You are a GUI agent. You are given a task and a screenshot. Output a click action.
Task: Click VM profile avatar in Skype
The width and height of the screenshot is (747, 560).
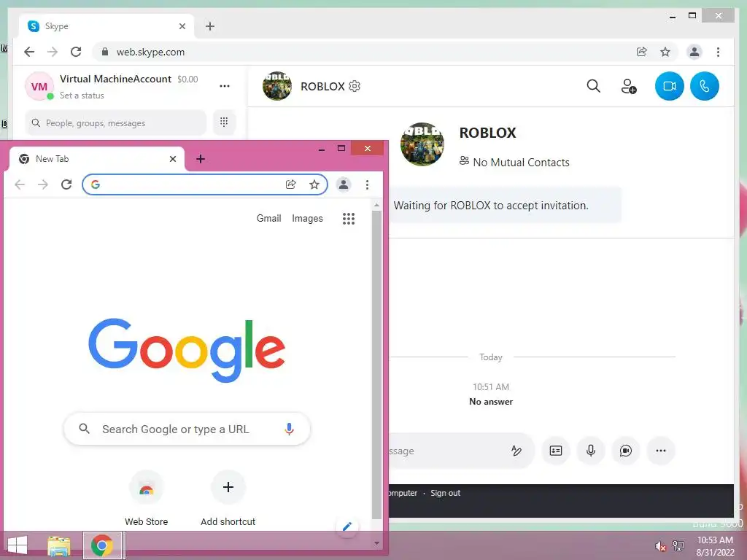coord(39,86)
